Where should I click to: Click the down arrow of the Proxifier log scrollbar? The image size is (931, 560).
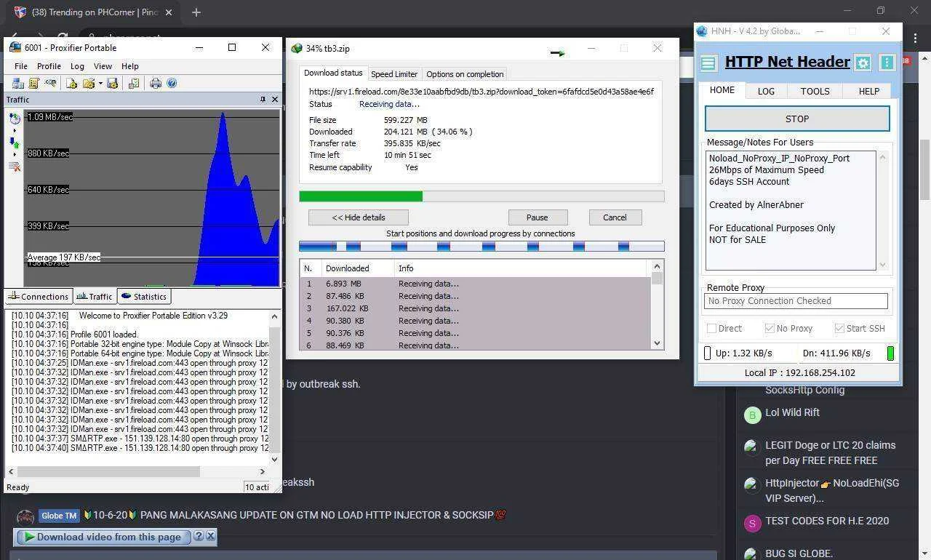274,459
